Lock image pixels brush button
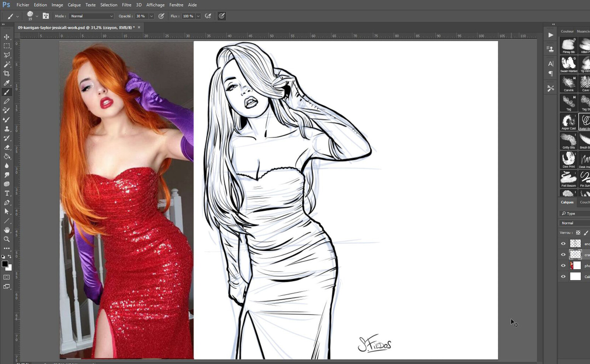 click(586, 233)
